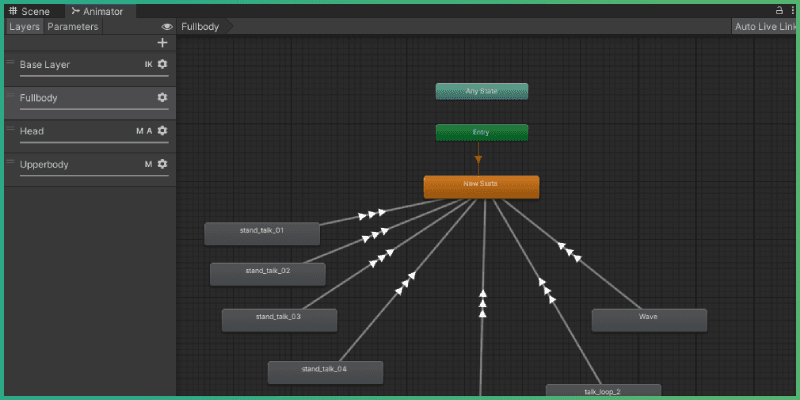Select the Layers tab
800x400 pixels.
[x=25, y=27]
